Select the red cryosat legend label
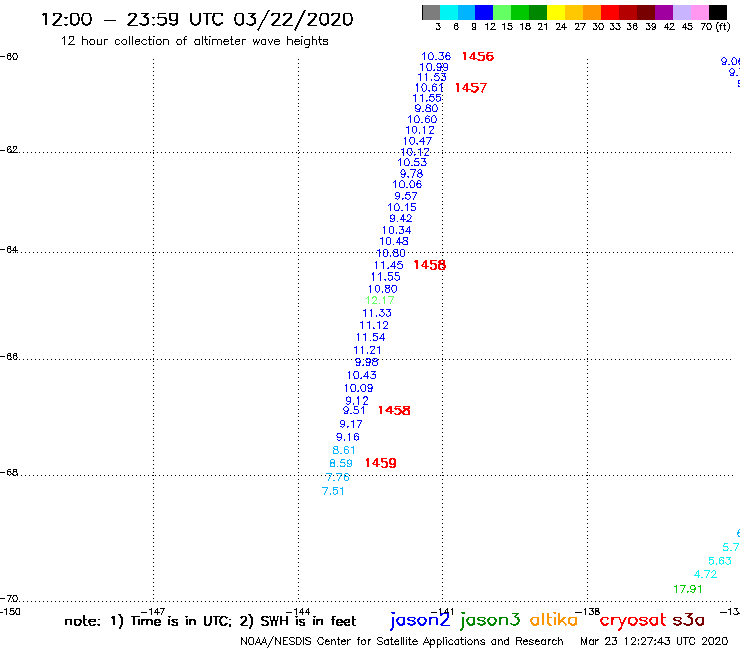Screen dimensions: 740x650 coord(633,621)
